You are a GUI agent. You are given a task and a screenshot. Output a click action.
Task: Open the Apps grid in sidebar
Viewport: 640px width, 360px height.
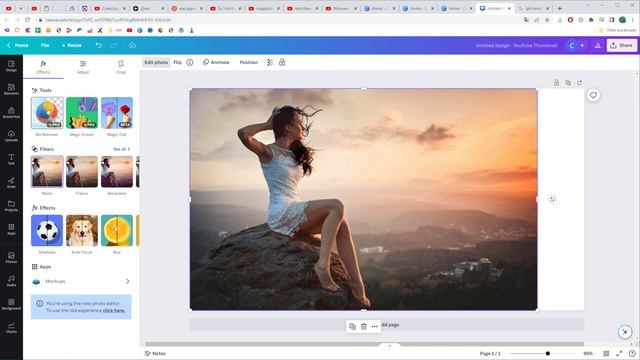click(11, 229)
